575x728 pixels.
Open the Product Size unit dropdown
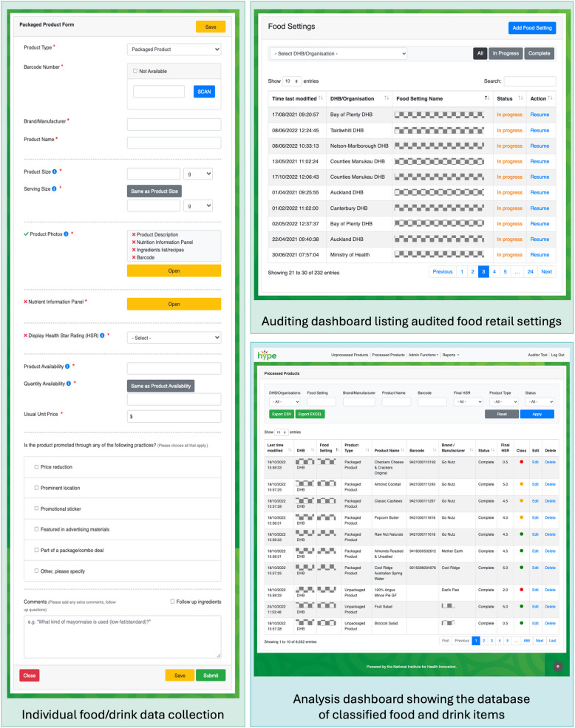tap(198, 174)
